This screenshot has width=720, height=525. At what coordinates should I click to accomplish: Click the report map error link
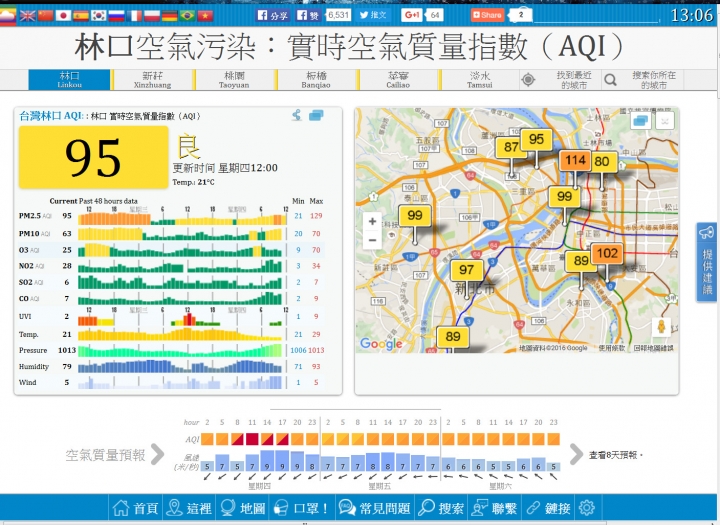point(653,348)
